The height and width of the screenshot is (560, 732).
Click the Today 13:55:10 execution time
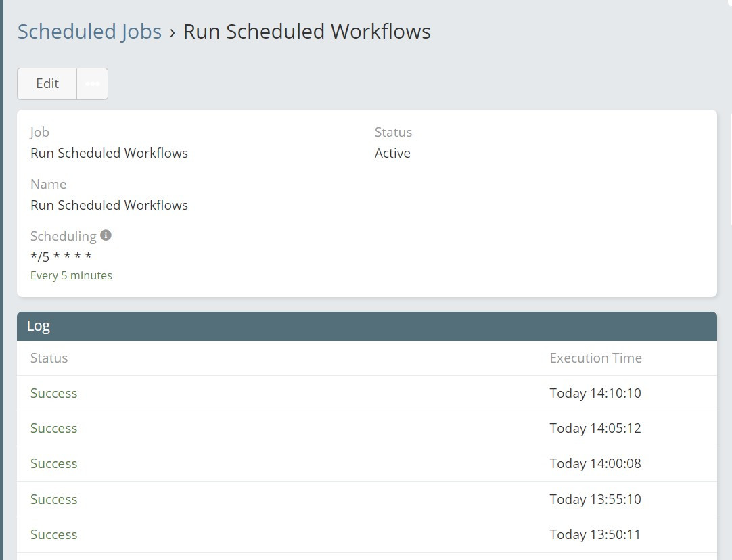595,499
